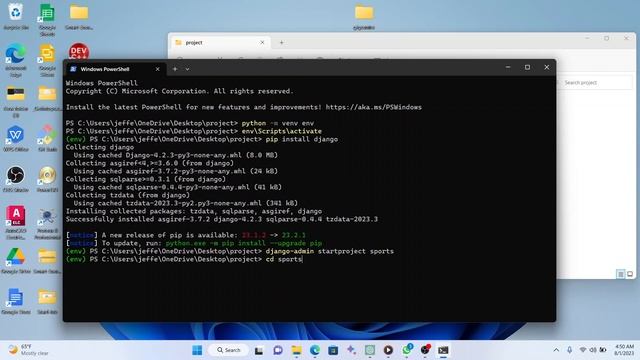Add a new File Explorer tab
This screenshot has height=360, width=640.
coord(281,42)
